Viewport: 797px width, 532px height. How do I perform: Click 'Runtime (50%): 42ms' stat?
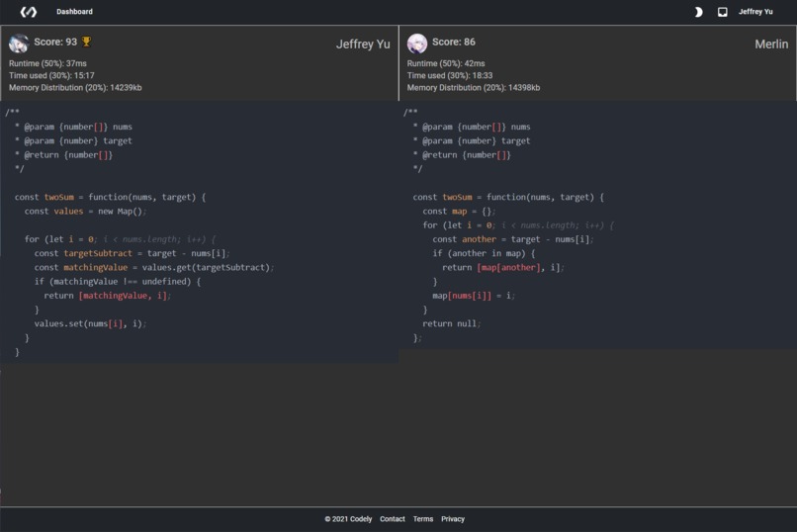click(x=446, y=63)
